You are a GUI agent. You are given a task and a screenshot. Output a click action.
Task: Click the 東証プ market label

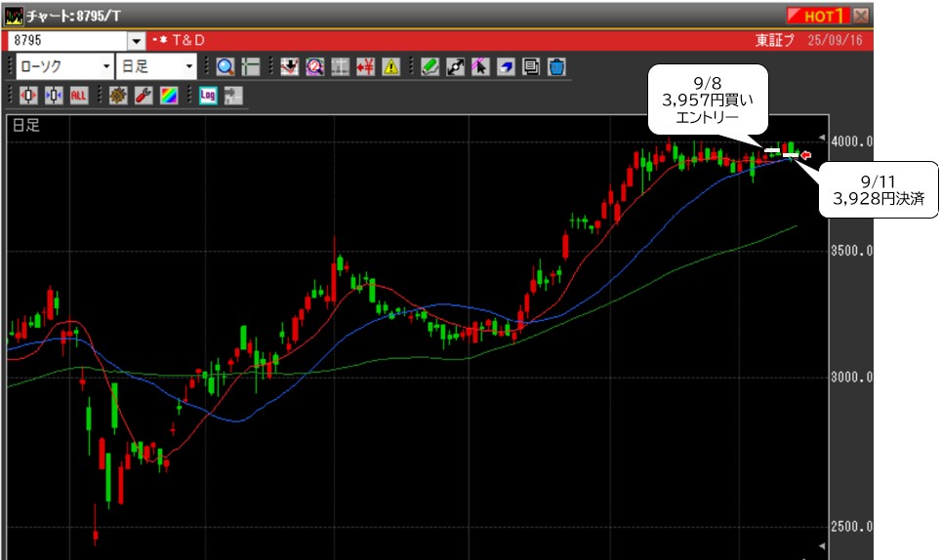click(775, 41)
